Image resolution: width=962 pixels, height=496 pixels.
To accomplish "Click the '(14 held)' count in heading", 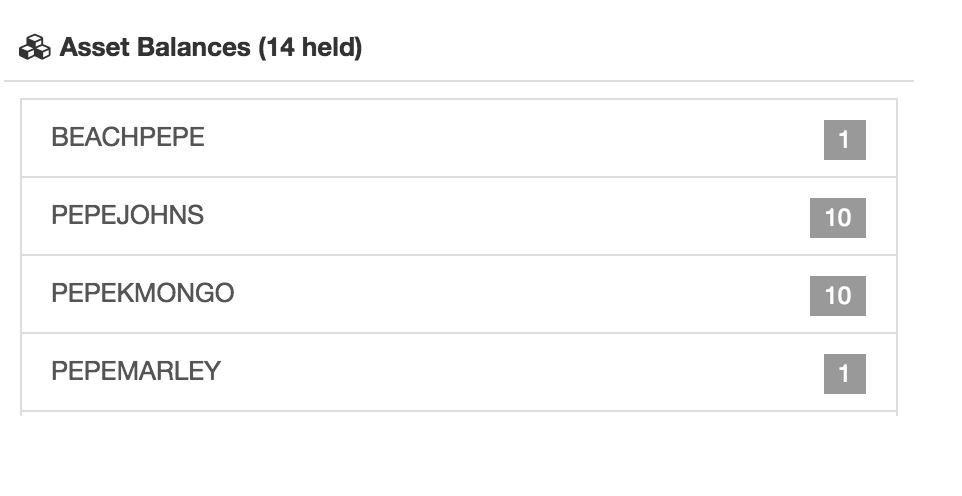I will pos(310,47).
